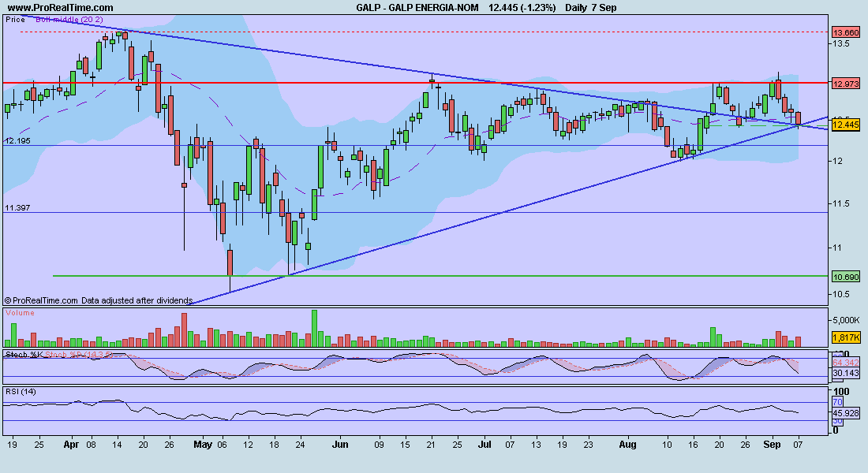Click the 14 date label on the axis
This screenshot has width=868, height=473.
coord(117,445)
